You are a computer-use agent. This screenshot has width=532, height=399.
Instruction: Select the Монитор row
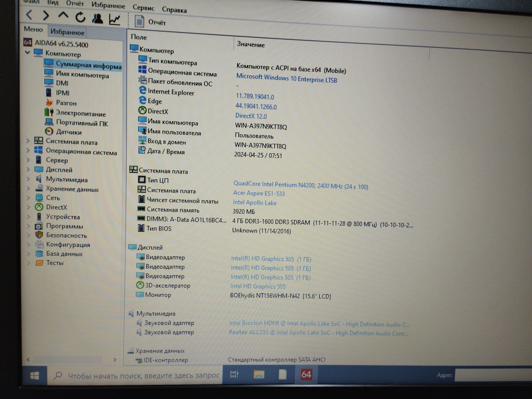coord(233,295)
